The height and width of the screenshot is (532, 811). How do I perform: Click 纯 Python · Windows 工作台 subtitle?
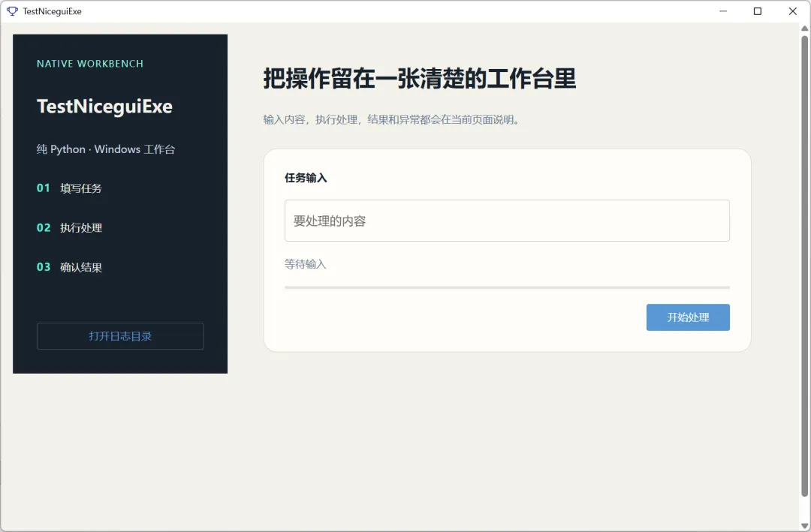(106, 149)
